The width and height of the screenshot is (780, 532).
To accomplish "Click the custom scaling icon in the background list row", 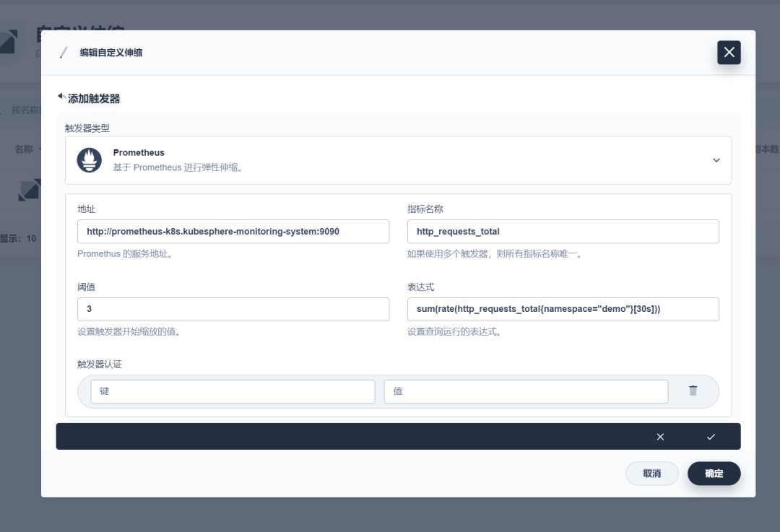I will pyautogui.click(x=30, y=191).
